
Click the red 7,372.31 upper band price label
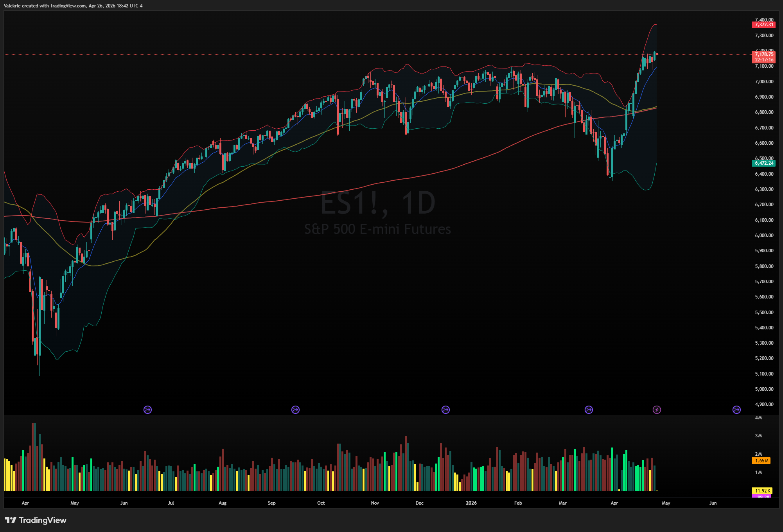[763, 25]
